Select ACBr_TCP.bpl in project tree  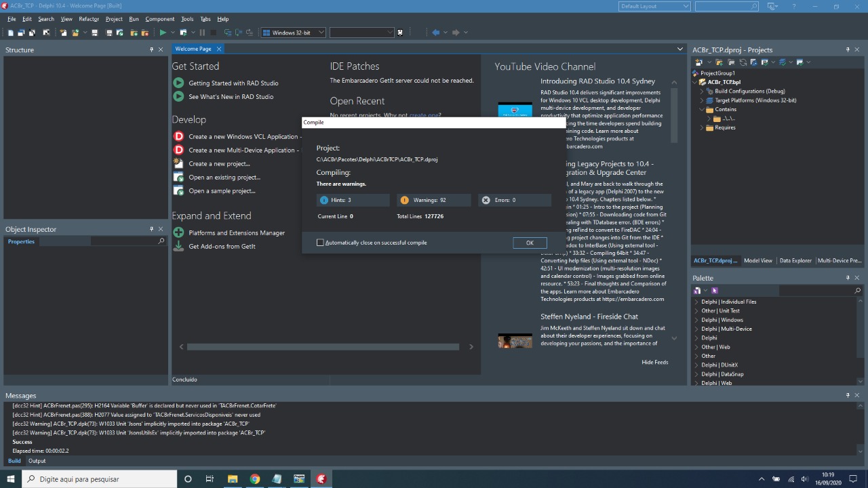click(x=724, y=82)
